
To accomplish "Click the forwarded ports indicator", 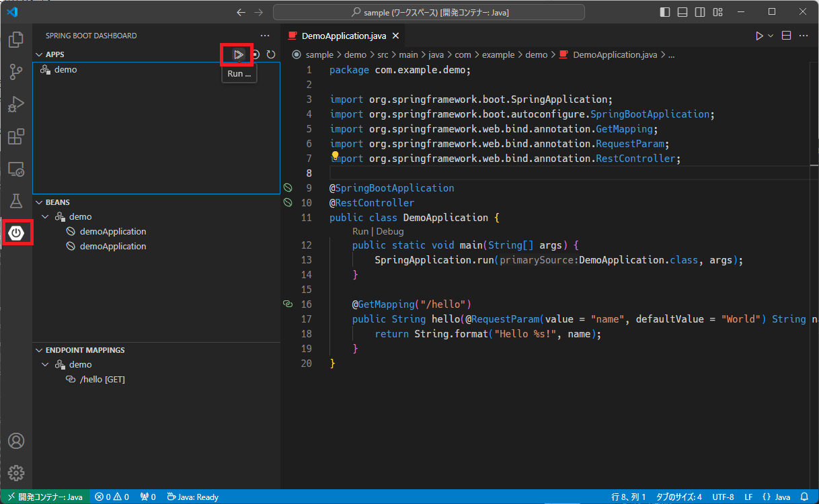I will 148,497.
